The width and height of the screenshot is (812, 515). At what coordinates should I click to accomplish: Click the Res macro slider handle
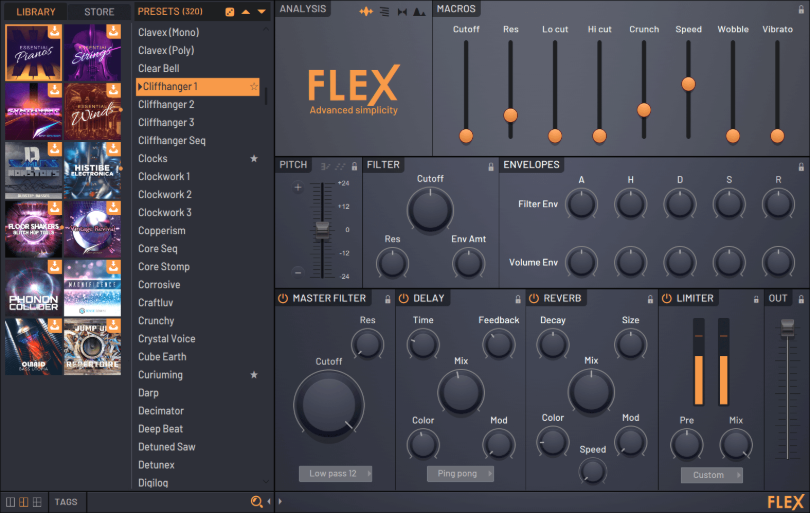pyautogui.click(x=511, y=115)
